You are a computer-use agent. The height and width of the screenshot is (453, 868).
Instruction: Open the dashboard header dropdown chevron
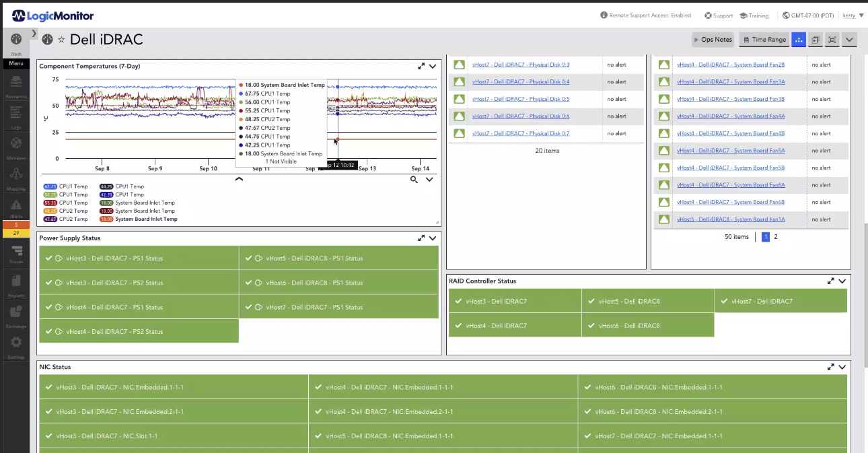tap(849, 40)
